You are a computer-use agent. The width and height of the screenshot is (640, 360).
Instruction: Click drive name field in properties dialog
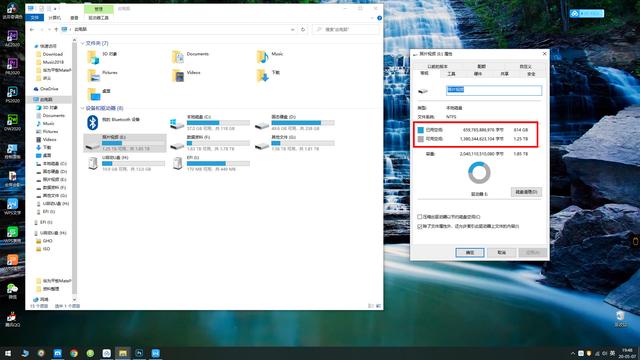tap(494, 90)
